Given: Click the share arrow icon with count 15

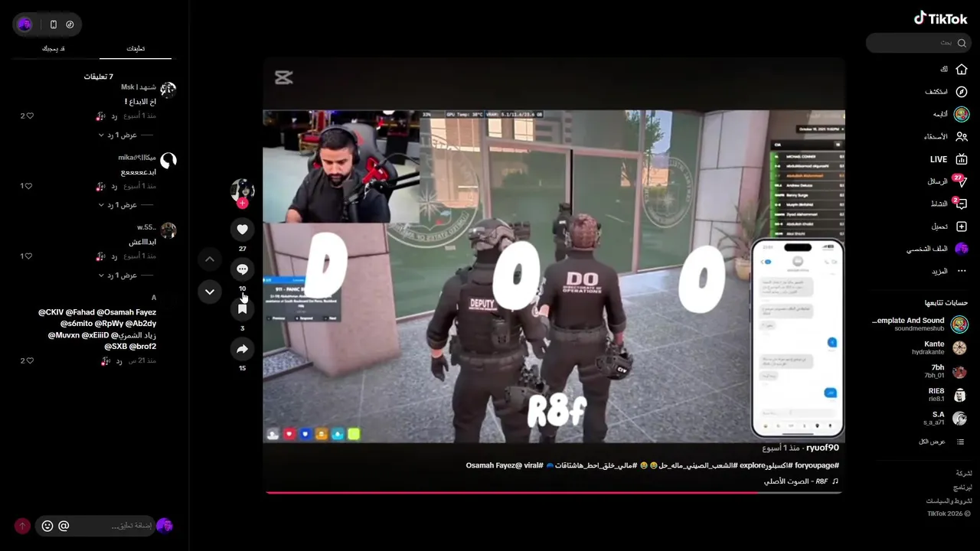Looking at the screenshot, I should click(243, 349).
